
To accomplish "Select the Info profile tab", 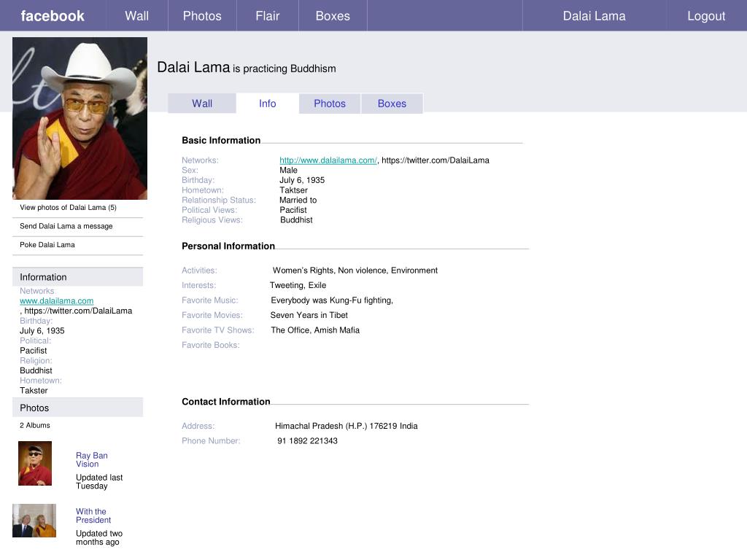I will pyautogui.click(x=267, y=104).
